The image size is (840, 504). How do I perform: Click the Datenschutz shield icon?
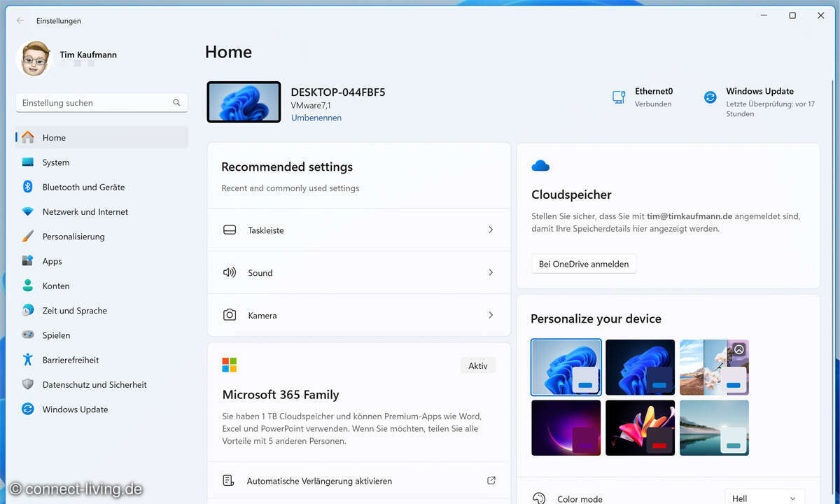28,384
